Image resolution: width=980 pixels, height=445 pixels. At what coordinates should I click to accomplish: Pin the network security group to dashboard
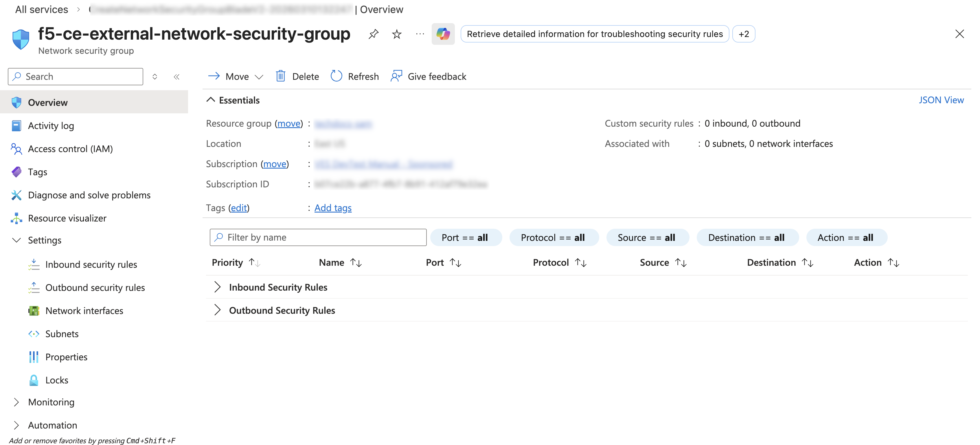point(374,34)
